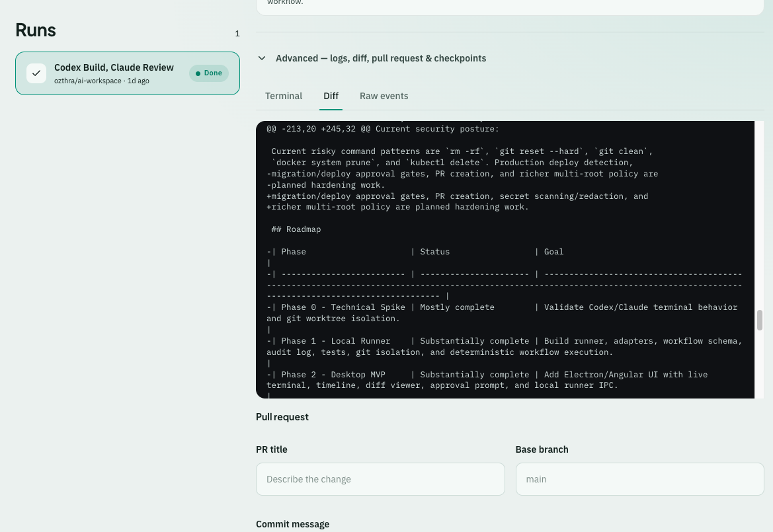Click the Runs heading

(x=36, y=30)
